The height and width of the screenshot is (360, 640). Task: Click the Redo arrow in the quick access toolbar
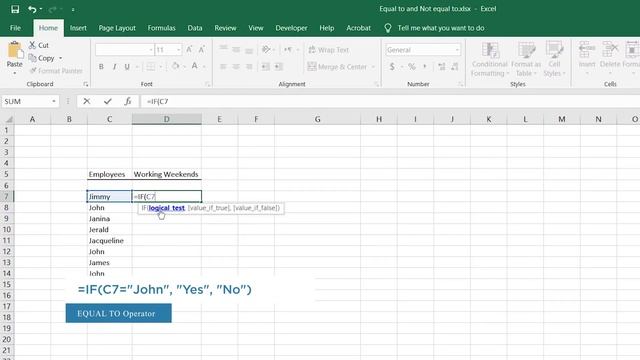52,9
